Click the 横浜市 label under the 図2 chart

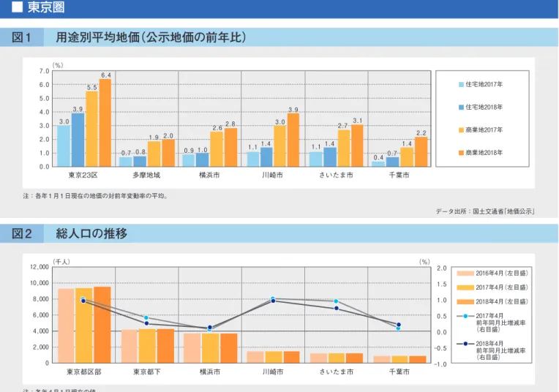coord(210,372)
